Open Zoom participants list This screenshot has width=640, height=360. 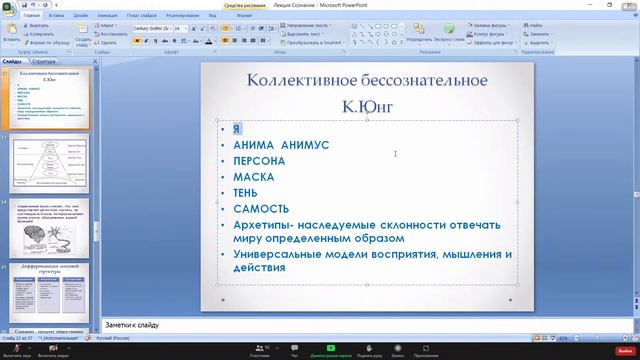coord(260,351)
